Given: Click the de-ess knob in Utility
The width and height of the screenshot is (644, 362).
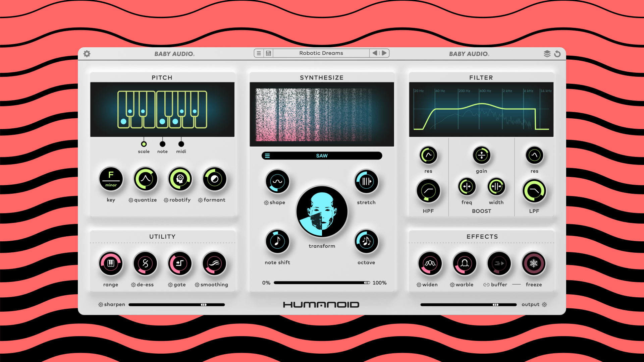Looking at the screenshot, I should coord(145,263).
